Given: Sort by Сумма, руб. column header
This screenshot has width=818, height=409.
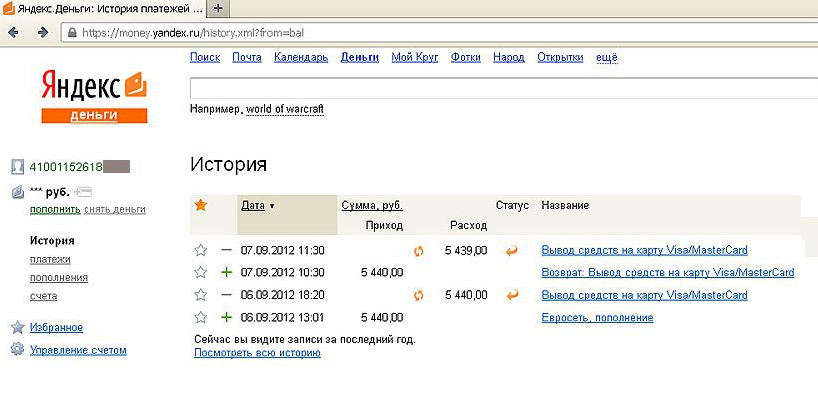Looking at the screenshot, I should (x=372, y=206).
